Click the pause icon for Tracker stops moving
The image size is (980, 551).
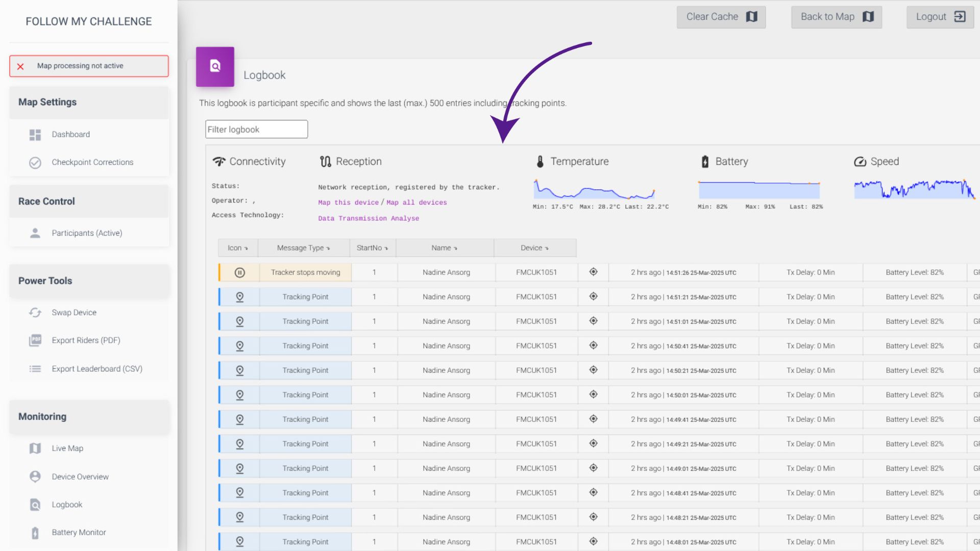coord(239,272)
